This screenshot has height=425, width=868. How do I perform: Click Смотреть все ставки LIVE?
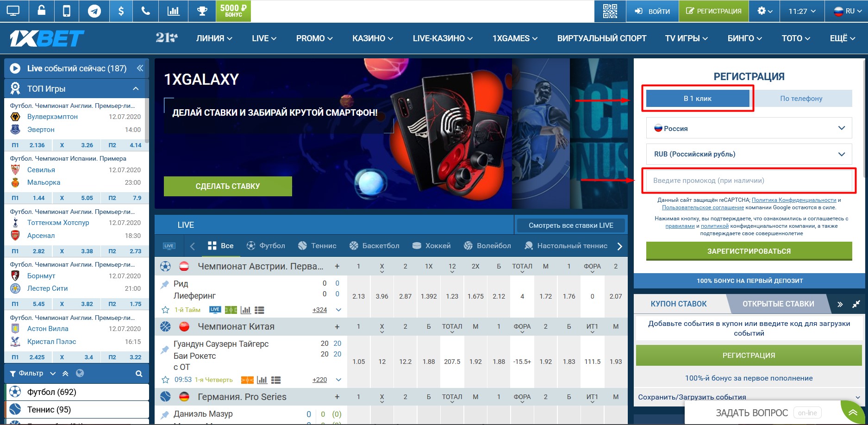pos(571,225)
